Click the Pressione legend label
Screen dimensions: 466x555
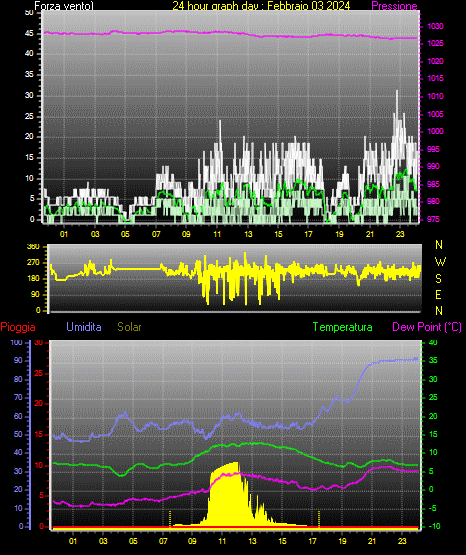(x=394, y=6)
